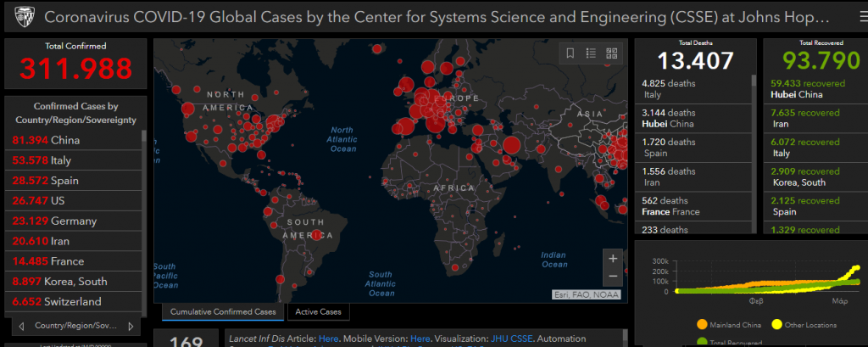
Task: Zoom in on the map
Action: (613, 258)
